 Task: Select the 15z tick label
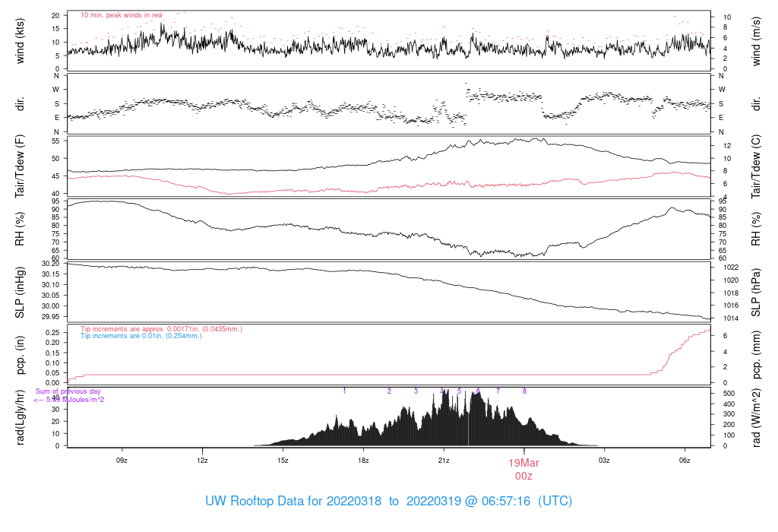283,461
